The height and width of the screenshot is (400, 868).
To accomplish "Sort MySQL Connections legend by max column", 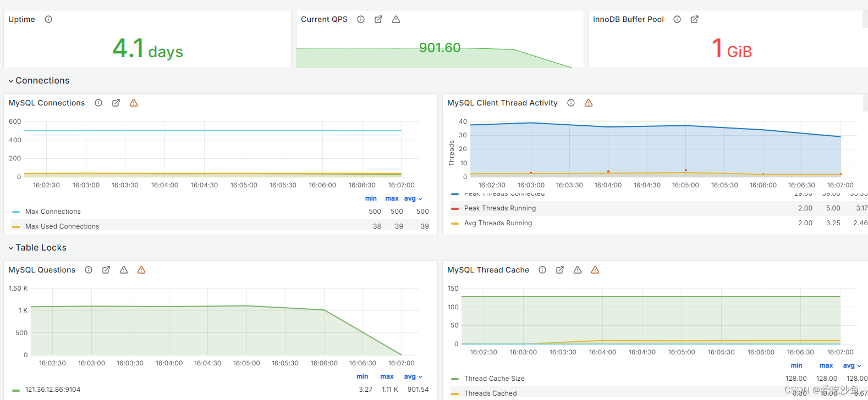I will [x=392, y=198].
